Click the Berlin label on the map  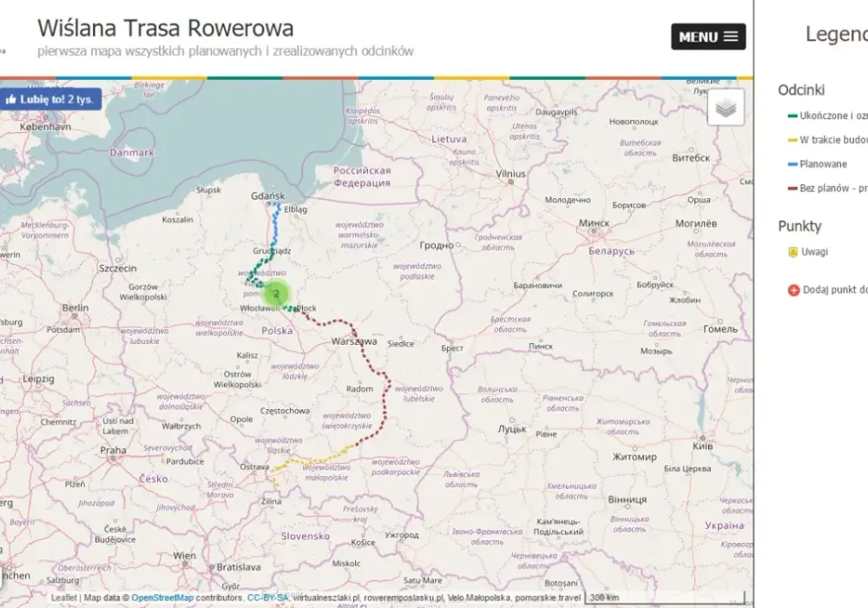tap(76, 307)
